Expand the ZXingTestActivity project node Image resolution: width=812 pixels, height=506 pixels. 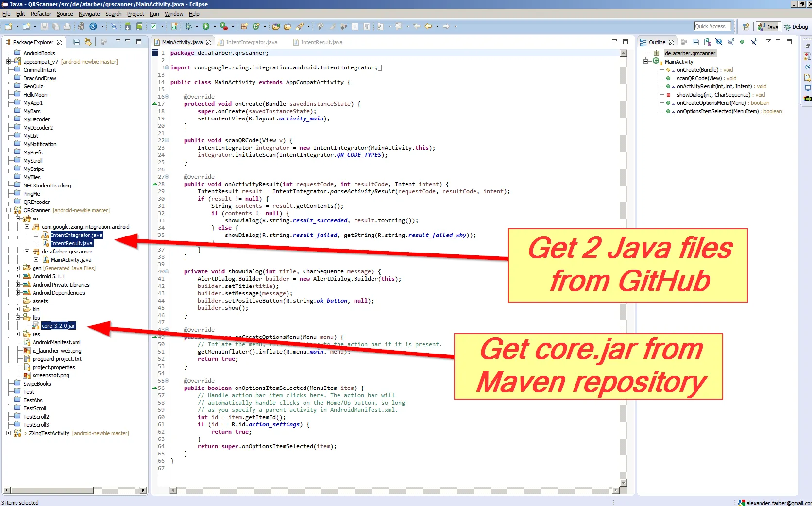(x=8, y=433)
